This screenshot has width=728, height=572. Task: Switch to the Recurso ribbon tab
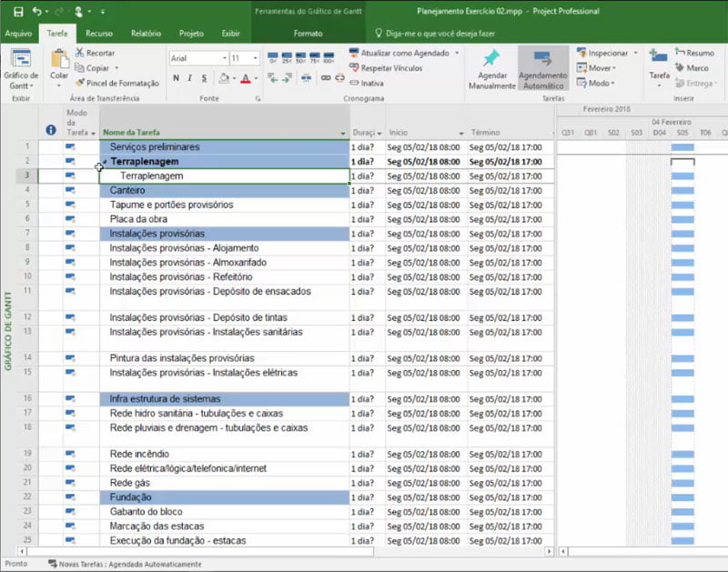pyautogui.click(x=99, y=34)
